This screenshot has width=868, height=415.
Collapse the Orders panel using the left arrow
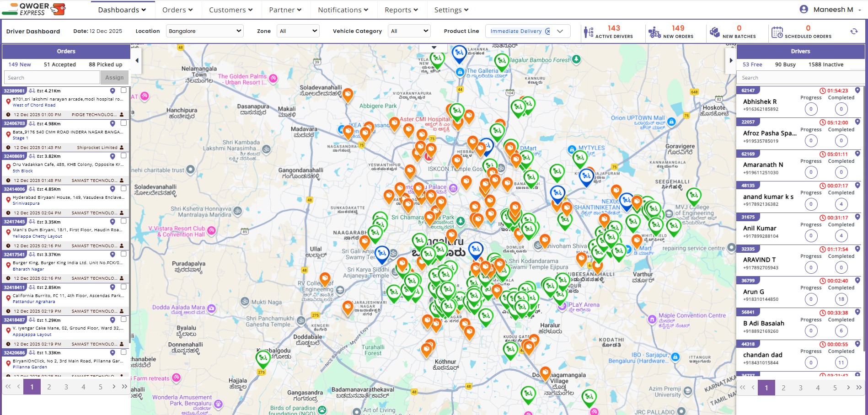coord(137,60)
